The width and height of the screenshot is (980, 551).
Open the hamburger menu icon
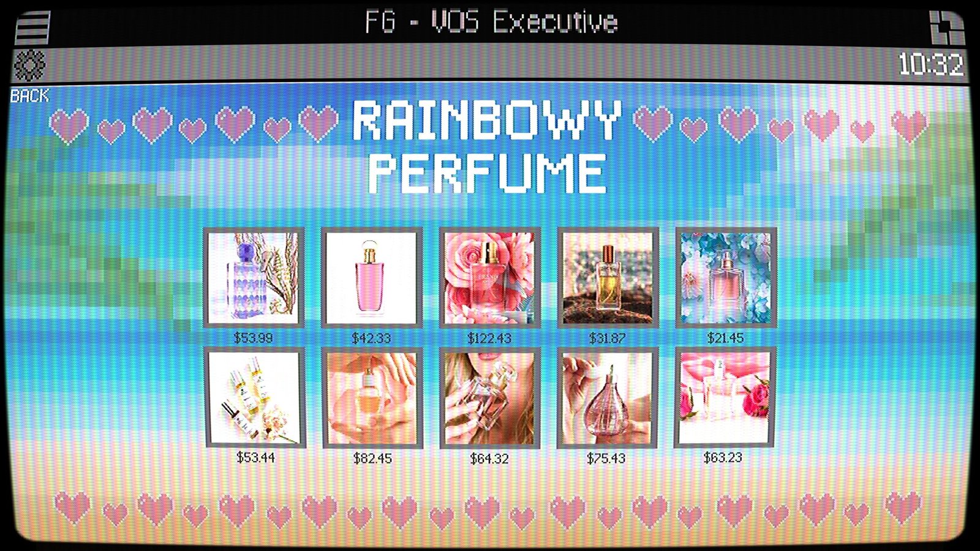coord(32,28)
